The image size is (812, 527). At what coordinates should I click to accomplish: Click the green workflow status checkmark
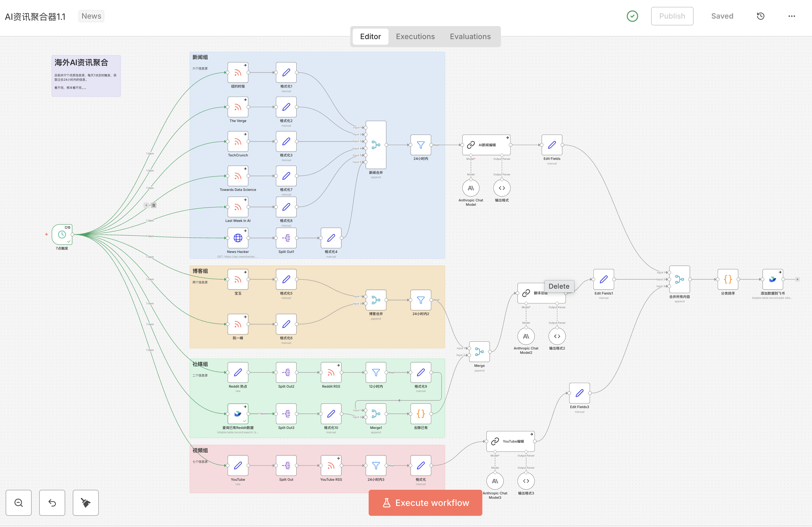632,16
